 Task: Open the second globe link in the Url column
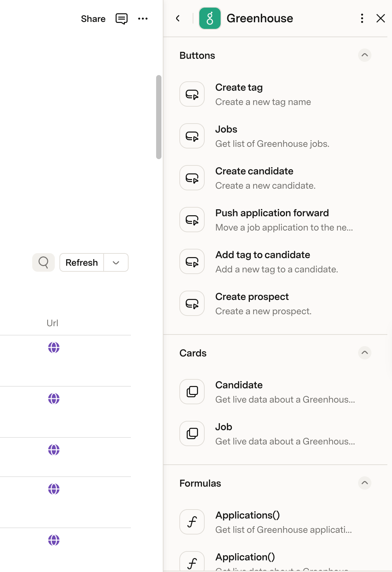(54, 399)
